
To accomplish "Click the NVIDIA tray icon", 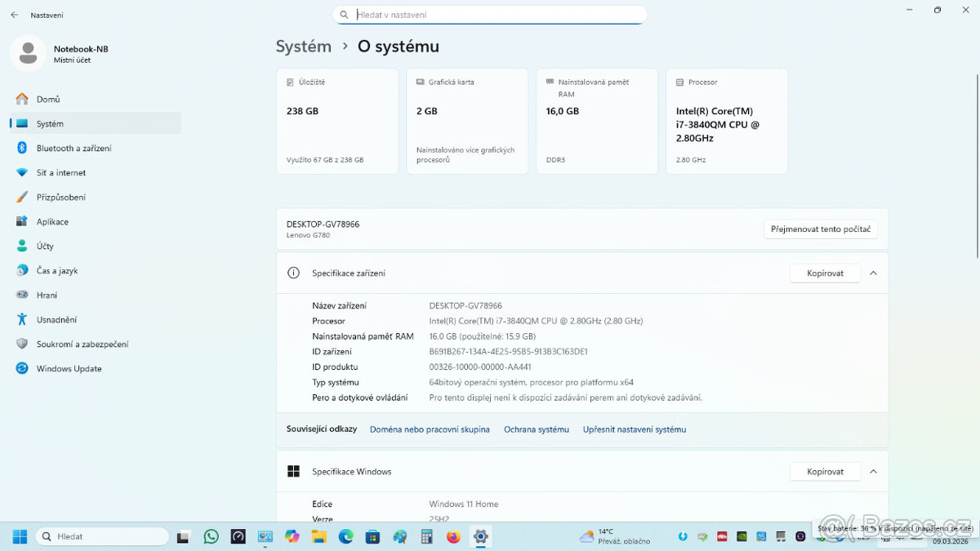I will [742, 536].
